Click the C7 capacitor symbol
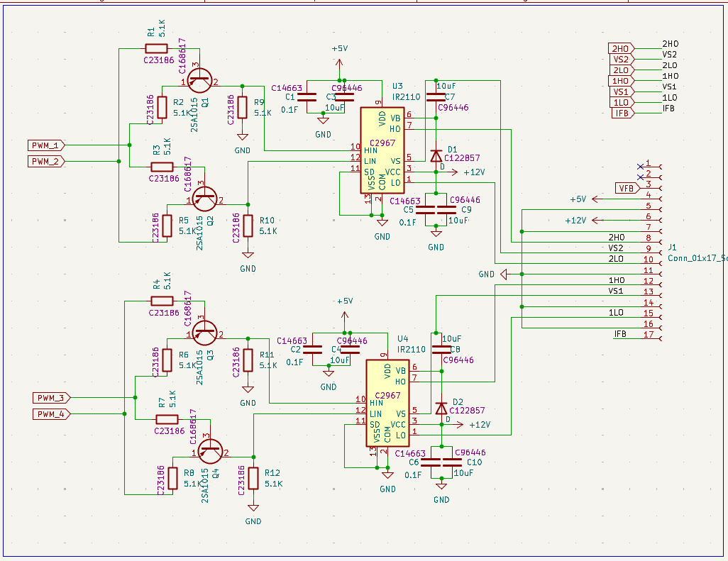This screenshot has height=561, width=728. point(435,96)
